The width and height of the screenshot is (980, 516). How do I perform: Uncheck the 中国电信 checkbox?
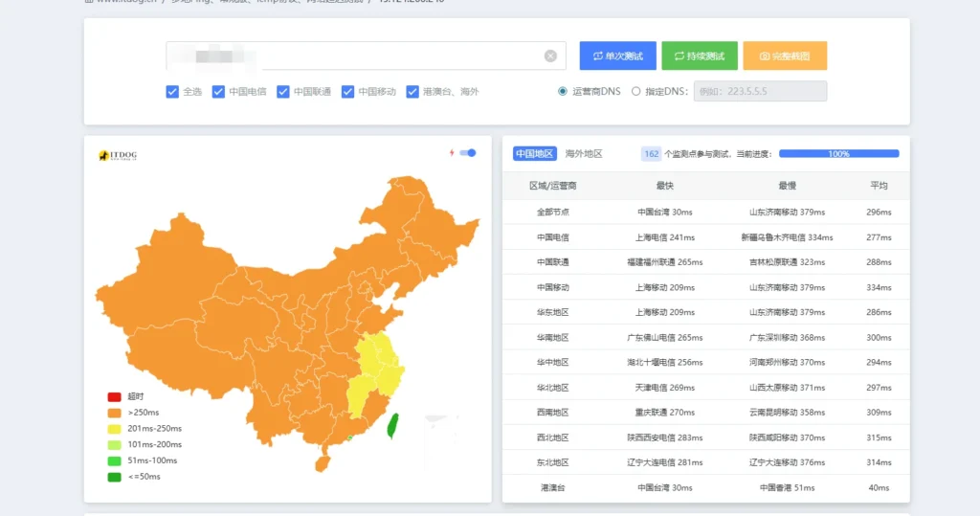coord(218,92)
